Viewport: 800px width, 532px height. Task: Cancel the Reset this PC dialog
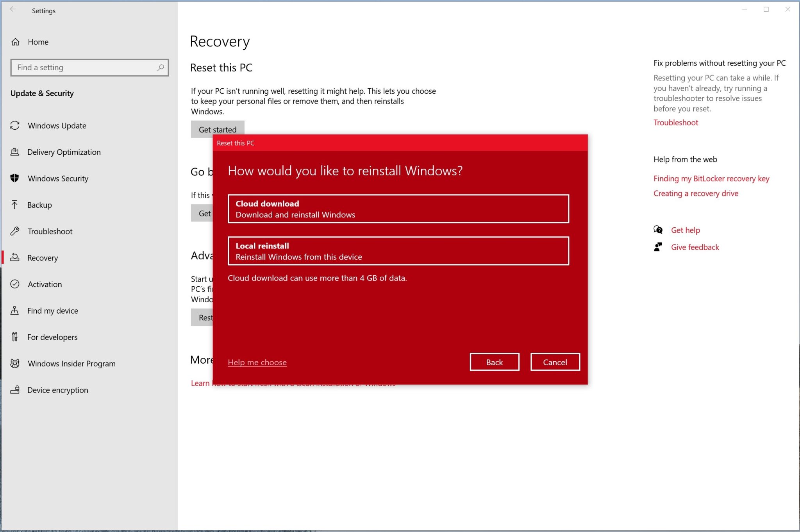555,362
